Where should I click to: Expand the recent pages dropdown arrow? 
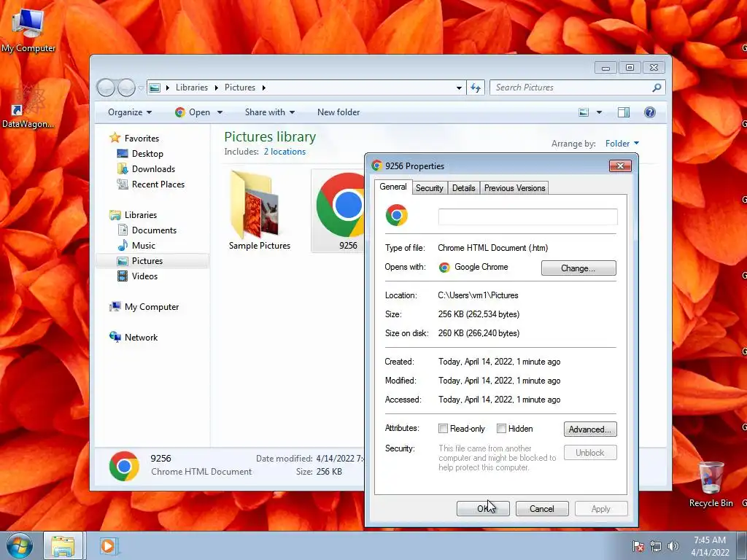(141, 88)
